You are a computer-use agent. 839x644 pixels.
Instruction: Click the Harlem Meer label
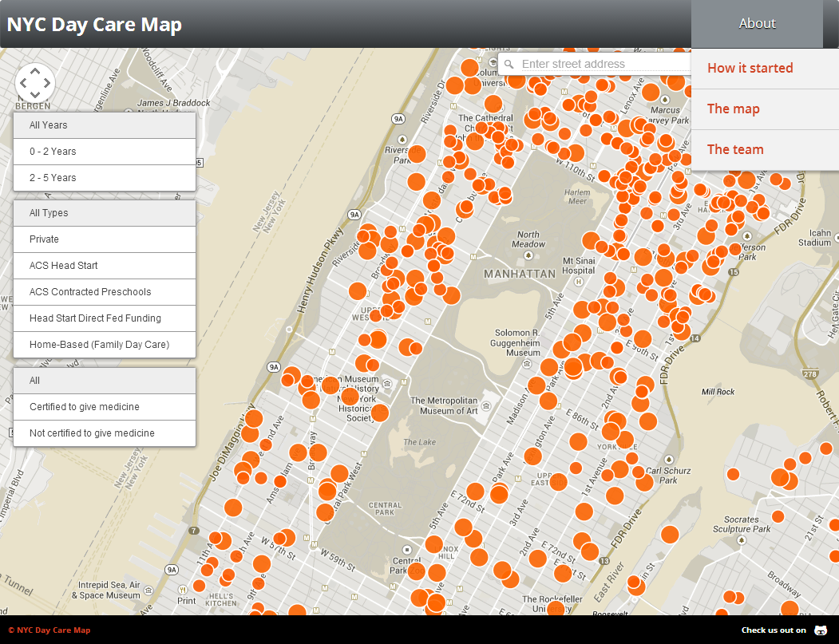click(x=577, y=197)
